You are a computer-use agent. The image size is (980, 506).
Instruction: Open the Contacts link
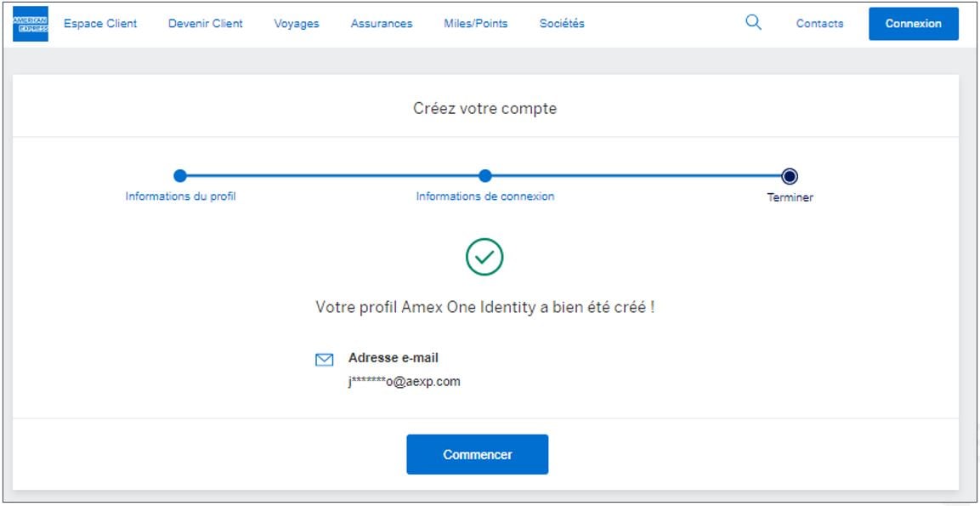[819, 24]
